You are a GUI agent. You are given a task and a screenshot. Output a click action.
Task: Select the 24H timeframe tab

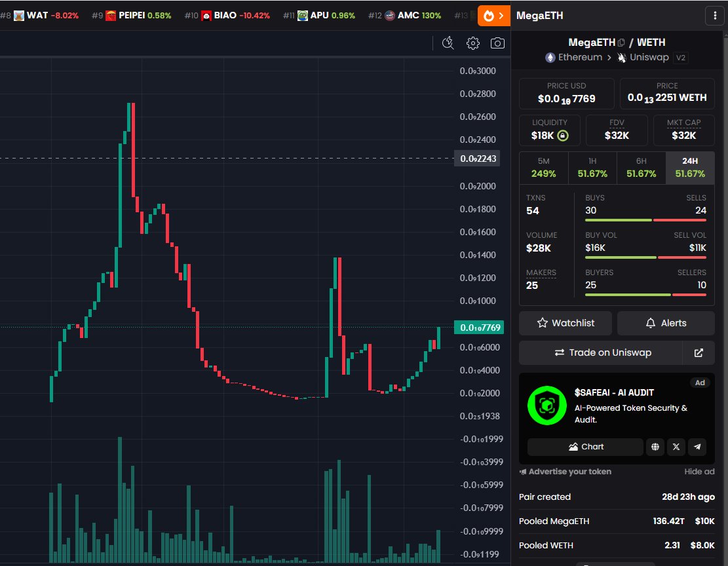(690, 168)
